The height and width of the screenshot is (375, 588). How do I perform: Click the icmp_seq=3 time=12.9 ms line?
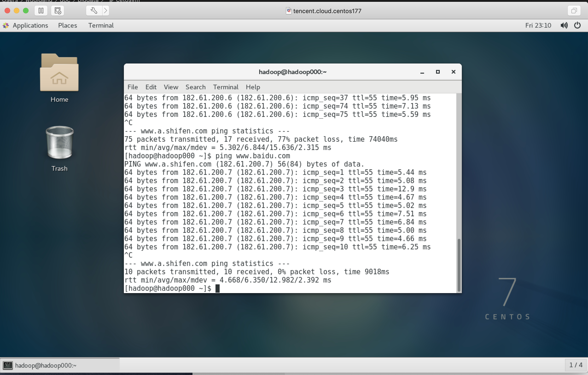(275, 189)
